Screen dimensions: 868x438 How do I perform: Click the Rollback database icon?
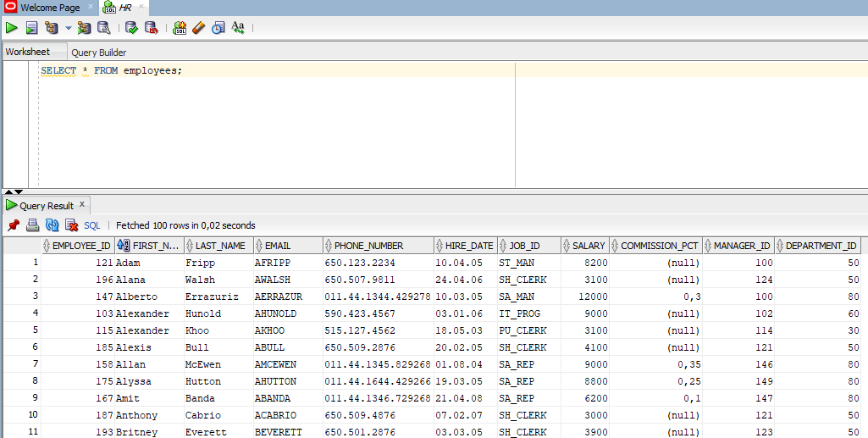click(x=151, y=28)
